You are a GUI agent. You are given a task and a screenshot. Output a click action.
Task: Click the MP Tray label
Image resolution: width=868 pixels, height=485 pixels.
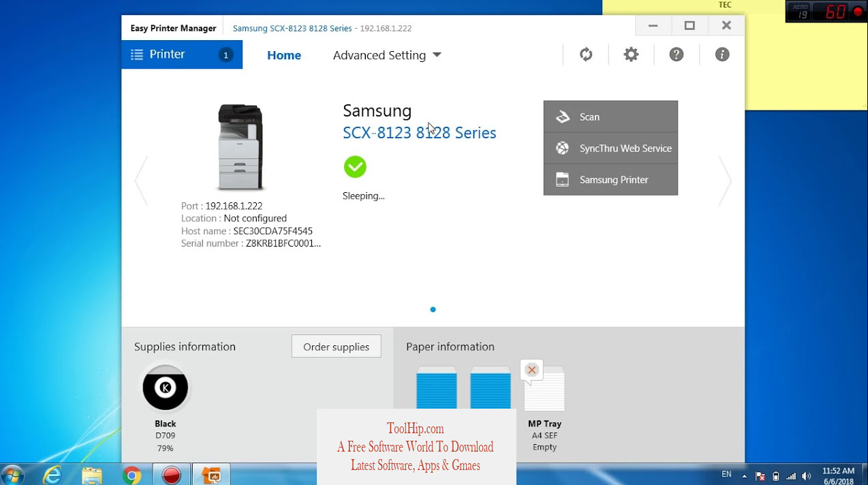pyautogui.click(x=545, y=424)
